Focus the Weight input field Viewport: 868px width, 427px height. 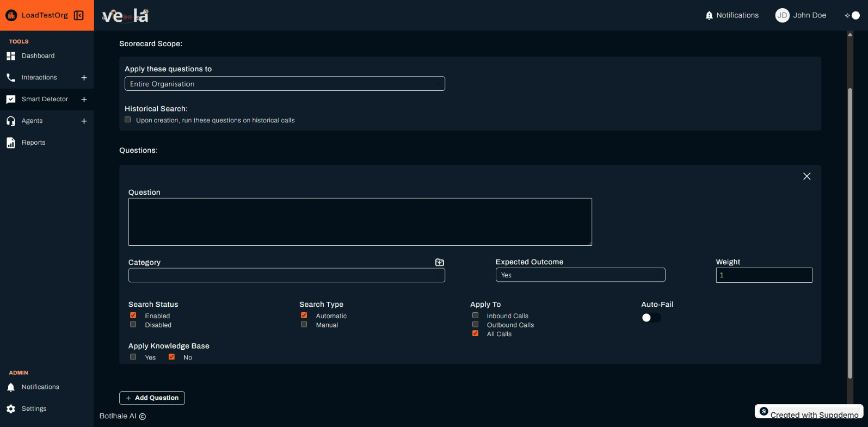tap(764, 275)
